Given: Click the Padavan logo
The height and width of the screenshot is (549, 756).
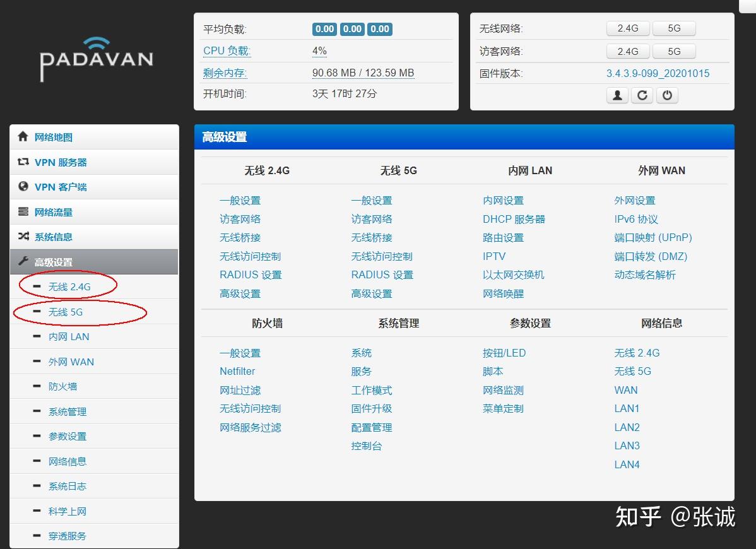Looking at the screenshot, I should (97, 59).
